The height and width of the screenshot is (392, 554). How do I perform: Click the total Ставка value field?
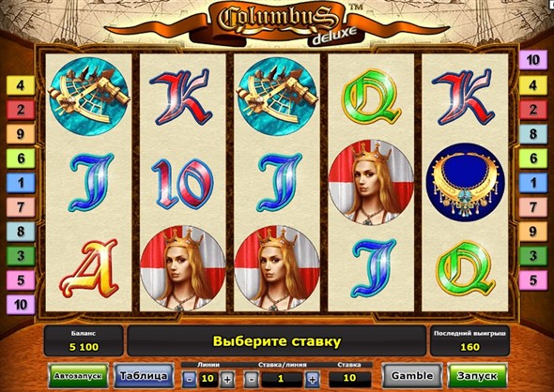[349, 378]
